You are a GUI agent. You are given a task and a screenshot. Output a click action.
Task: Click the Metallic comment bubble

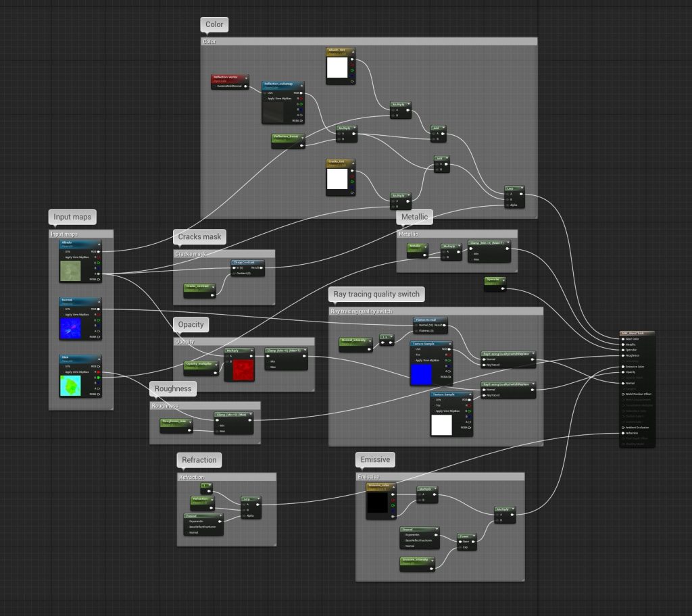[x=414, y=217]
